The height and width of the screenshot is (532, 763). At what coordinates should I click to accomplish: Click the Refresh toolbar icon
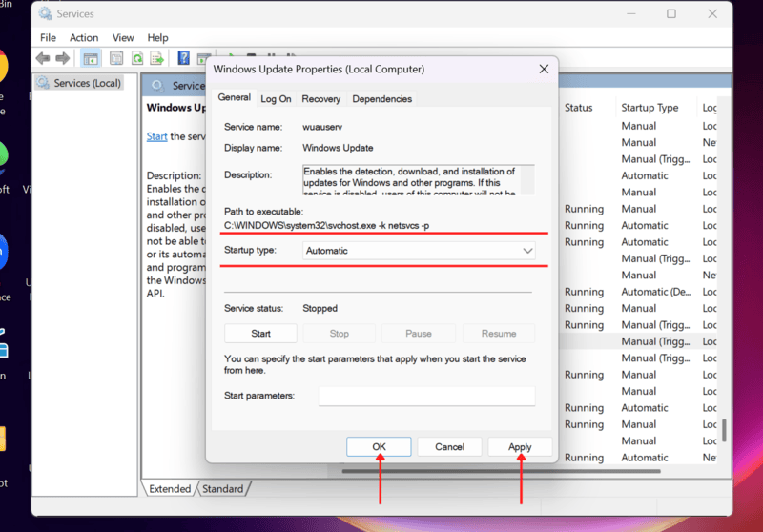coord(137,59)
